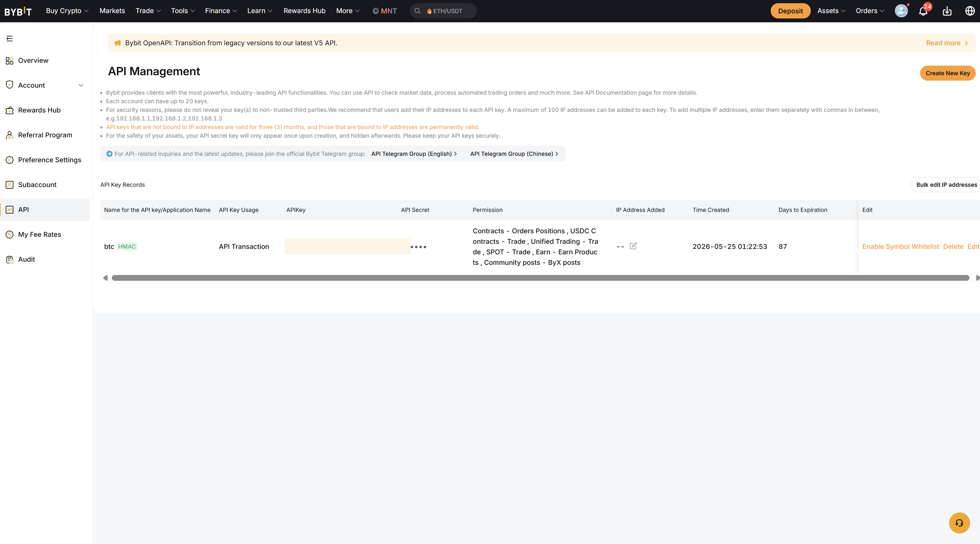This screenshot has height=544, width=980.
Task: Click the Deposit button
Action: coord(790,11)
